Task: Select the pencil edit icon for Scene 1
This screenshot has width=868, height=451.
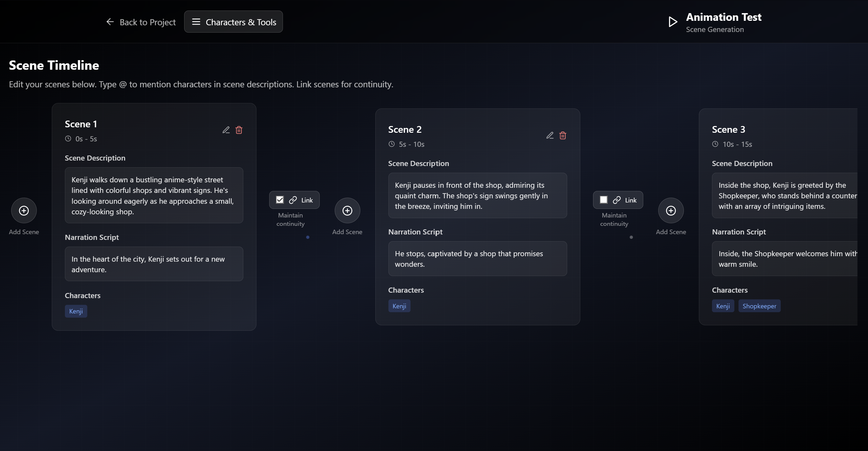Action: (226, 130)
